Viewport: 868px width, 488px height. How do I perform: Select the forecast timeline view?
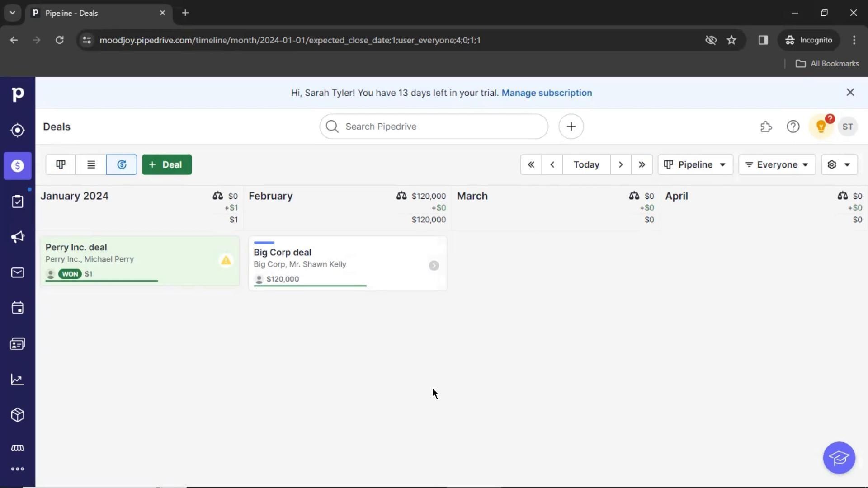[x=121, y=164]
